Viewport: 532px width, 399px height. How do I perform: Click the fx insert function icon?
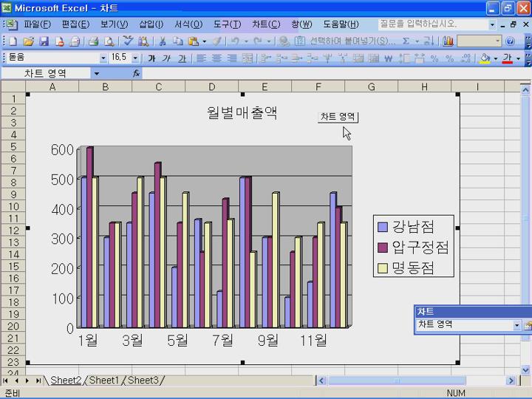(x=137, y=73)
